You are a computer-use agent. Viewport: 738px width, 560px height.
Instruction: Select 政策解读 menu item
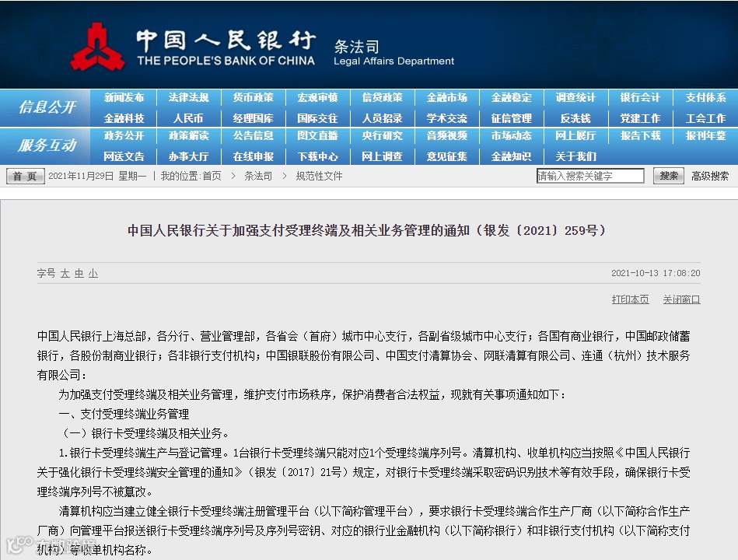[x=188, y=135]
